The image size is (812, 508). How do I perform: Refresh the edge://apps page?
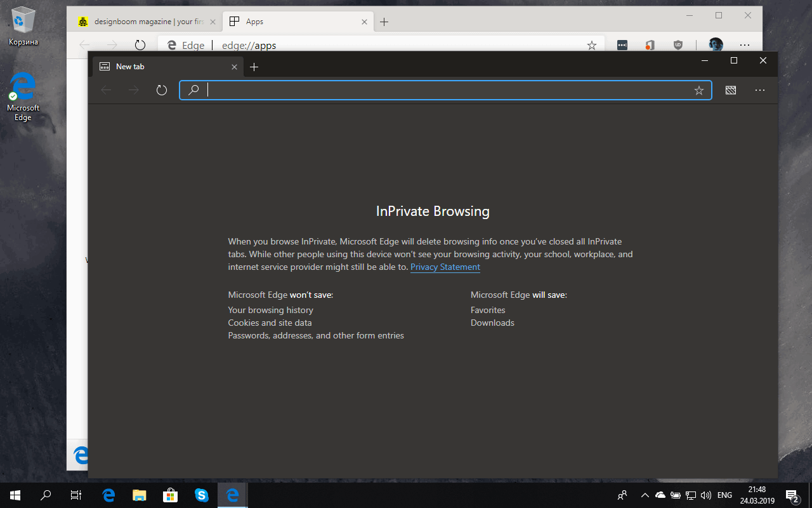coord(140,45)
